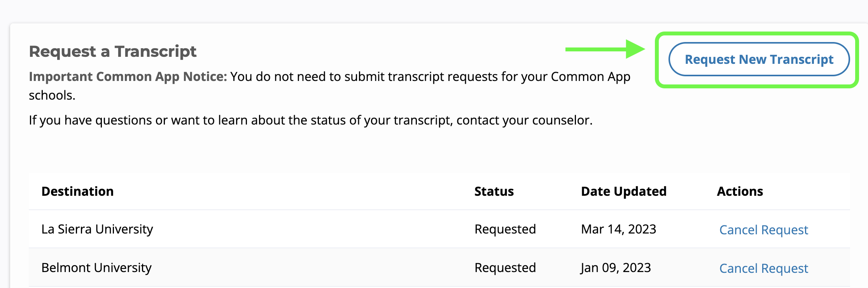Screen dimensions: 868x288
Task: Cancel the La Sierra University transcript request
Action: [763, 230]
